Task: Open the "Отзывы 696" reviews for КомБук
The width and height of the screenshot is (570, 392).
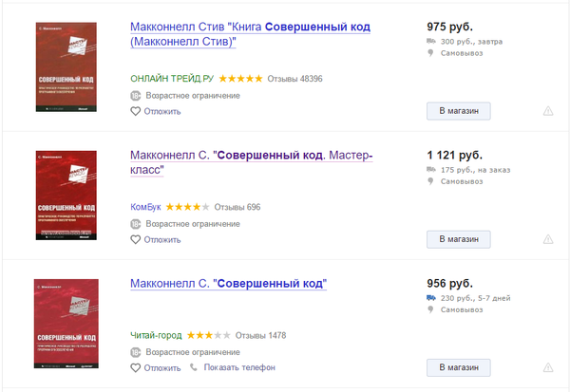Action: tap(237, 207)
